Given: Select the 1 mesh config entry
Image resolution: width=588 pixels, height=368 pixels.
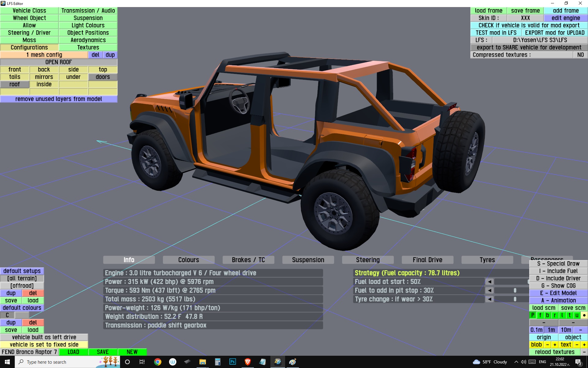Looking at the screenshot, I should [44, 55].
